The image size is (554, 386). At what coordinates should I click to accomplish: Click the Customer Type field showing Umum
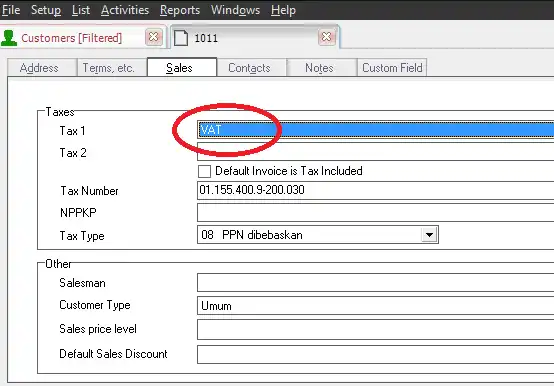pos(376,305)
